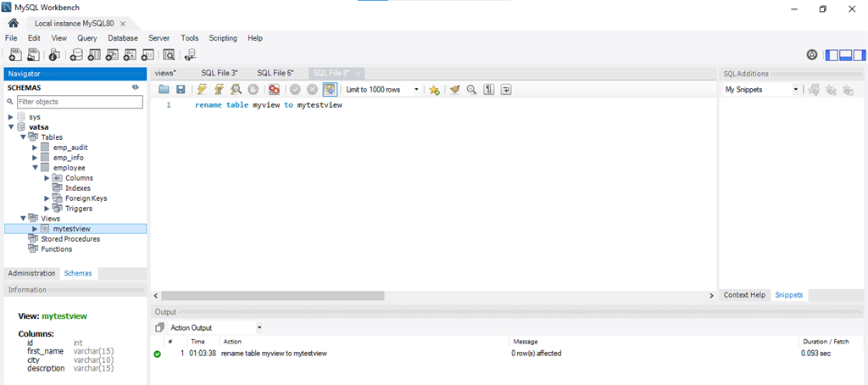Open the object inspector info icon
Screen dimensions: 868x385
pyautogui.click(x=54, y=54)
